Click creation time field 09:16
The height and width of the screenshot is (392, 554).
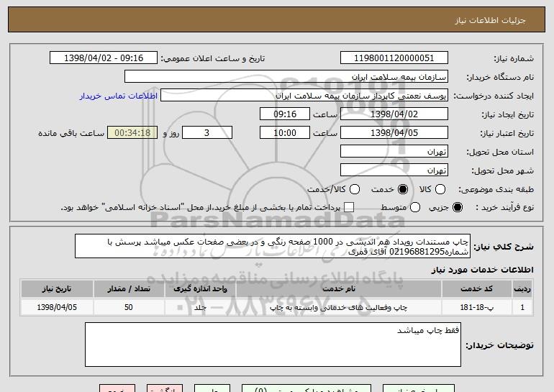[285, 114]
